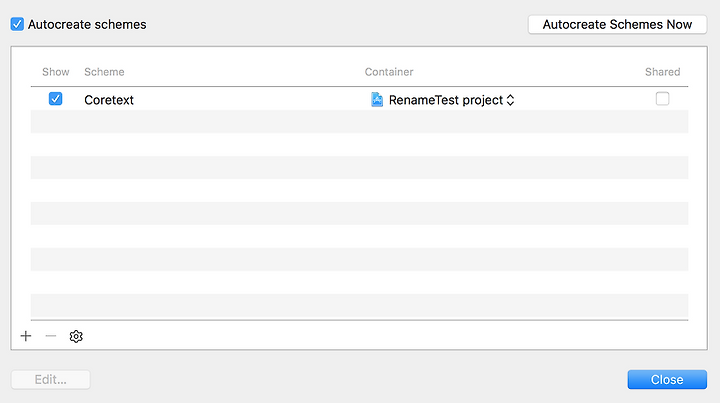Click the Scheme column header
The image size is (720, 403).
coord(104,72)
